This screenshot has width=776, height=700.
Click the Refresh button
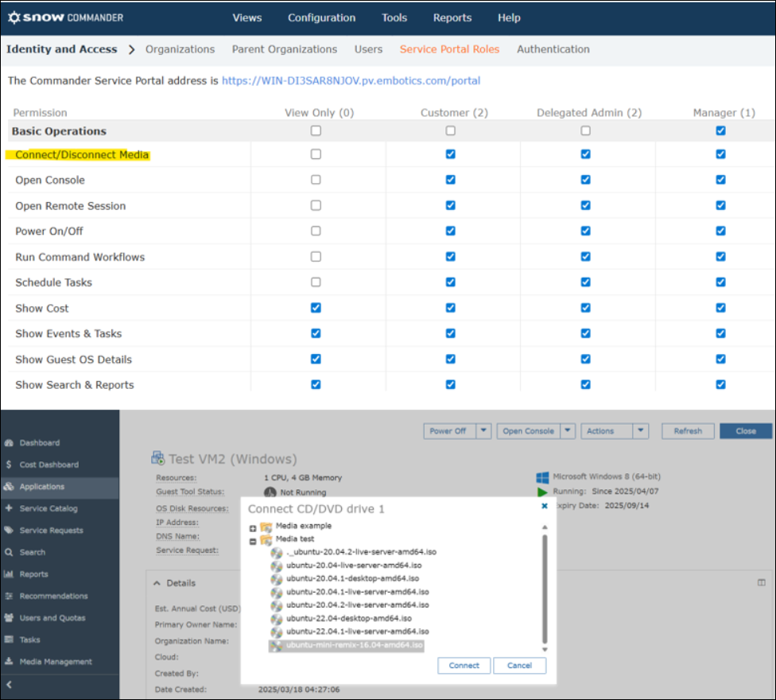pos(688,430)
